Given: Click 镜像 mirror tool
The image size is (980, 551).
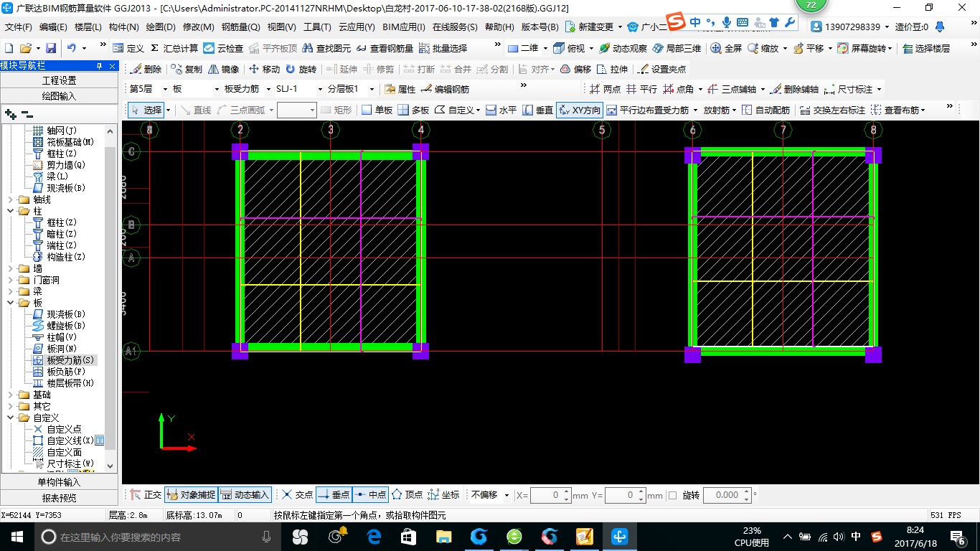Looking at the screenshot, I should [x=223, y=70].
